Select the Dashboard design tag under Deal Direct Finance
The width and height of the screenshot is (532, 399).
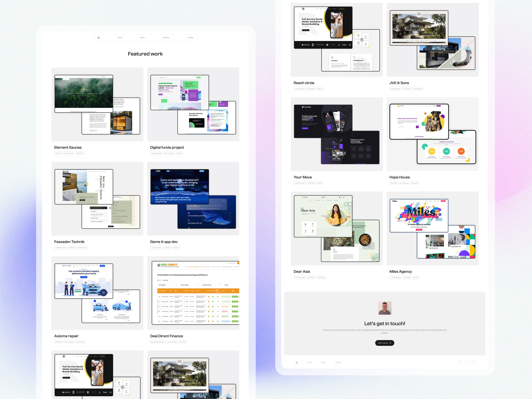(x=158, y=342)
